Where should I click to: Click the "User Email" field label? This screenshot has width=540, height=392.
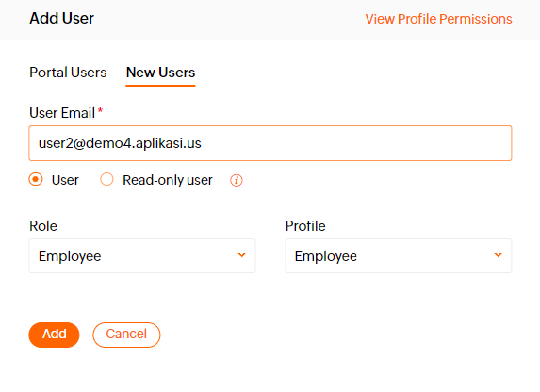62,113
